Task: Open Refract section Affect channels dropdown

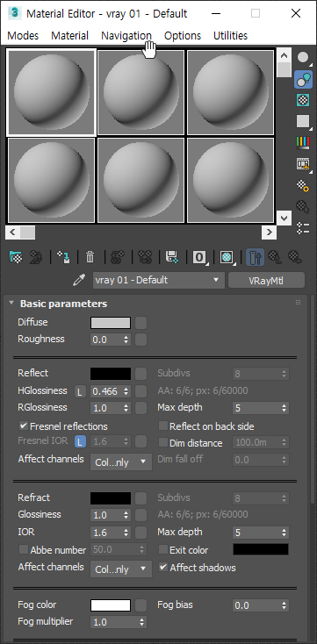Action: click(121, 569)
